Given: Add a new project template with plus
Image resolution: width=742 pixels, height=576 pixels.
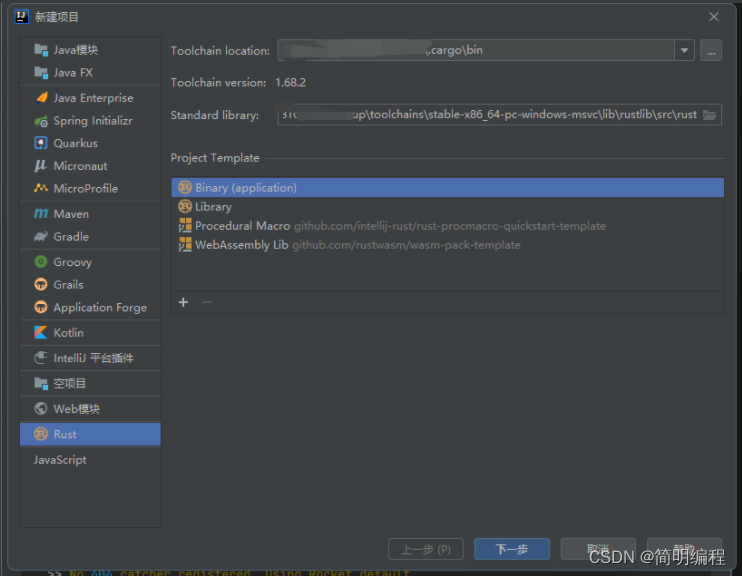Looking at the screenshot, I should tap(184, 302).
